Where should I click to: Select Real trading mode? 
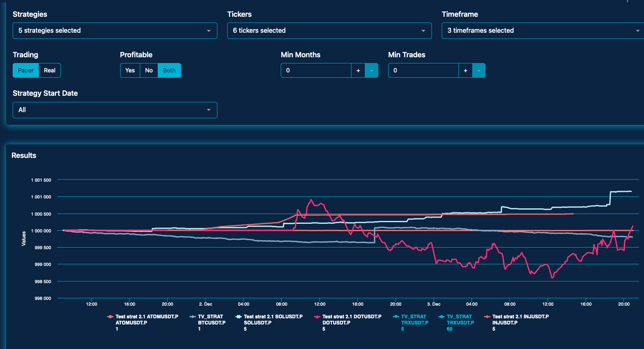pos(50,70)
